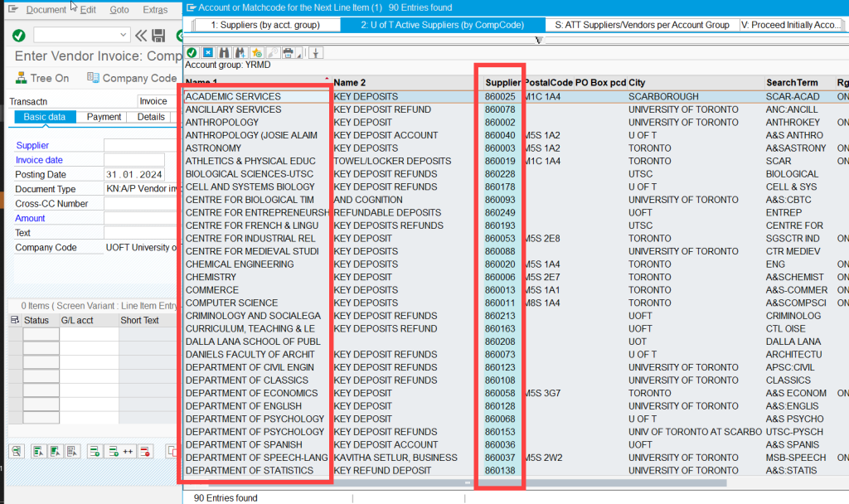Click the Insert Row icon with green plus
This screenshot has width=849, height=504.
tap(95, 452)
